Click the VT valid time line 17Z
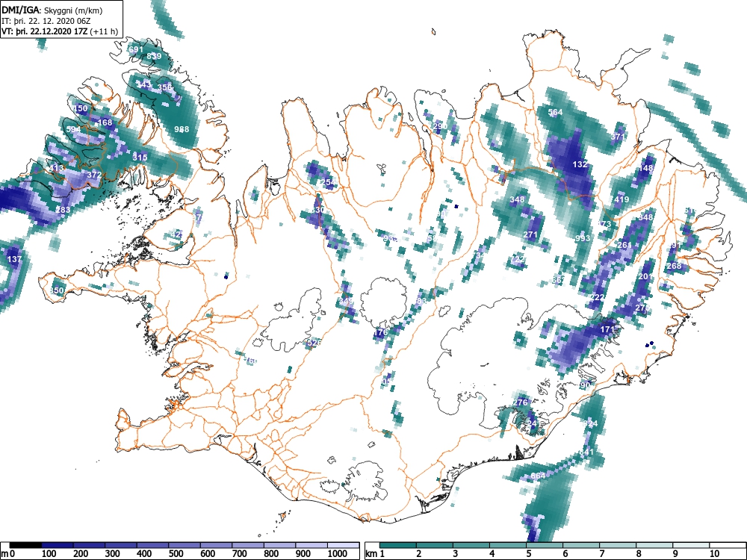This screenshot has width=747, height=560. coord(60,31)
